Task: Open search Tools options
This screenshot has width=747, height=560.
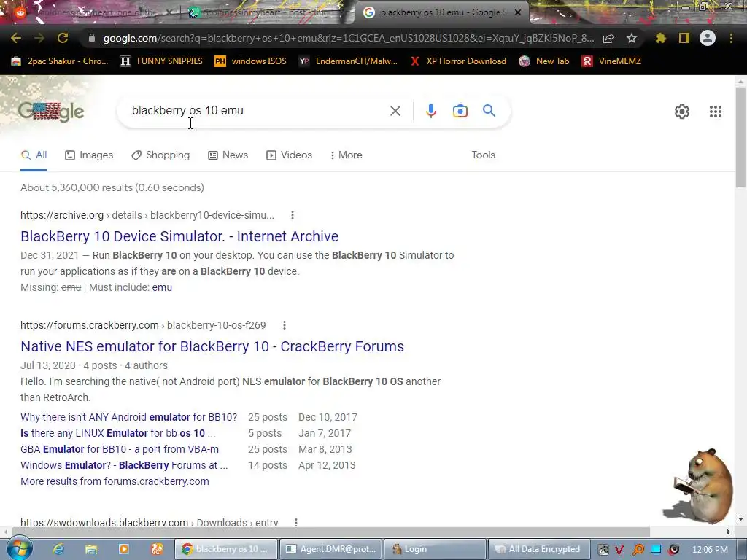Action: [x=483, y=155]
